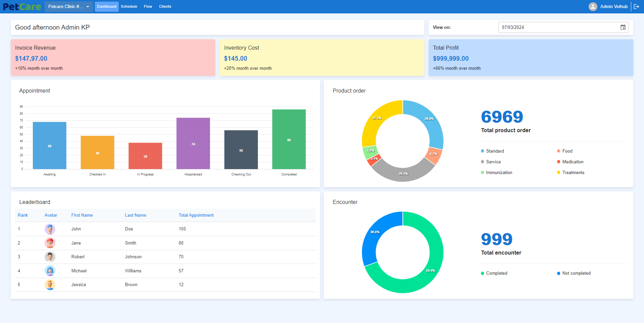Click the View on date field 07/03/2024

pyautogui.click(x=563, y=27)
